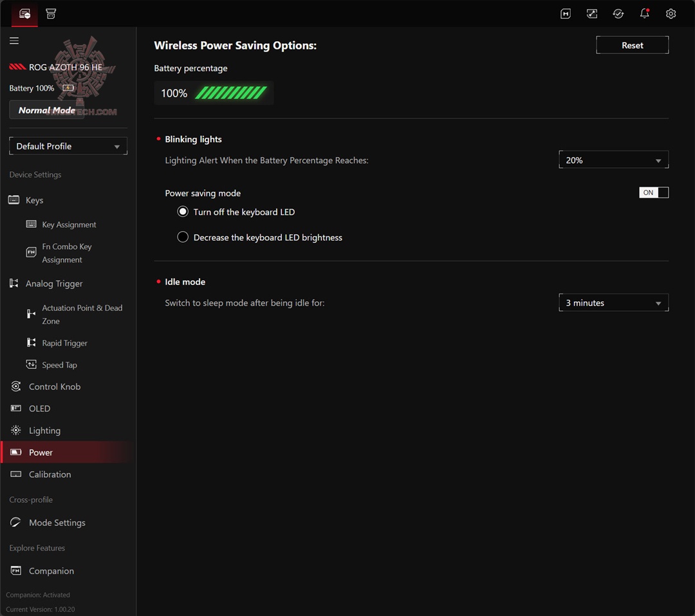The image size is (695, 616).
Task: Click the Actuation Point & Dead Zone icon
Action: (31, 314)
